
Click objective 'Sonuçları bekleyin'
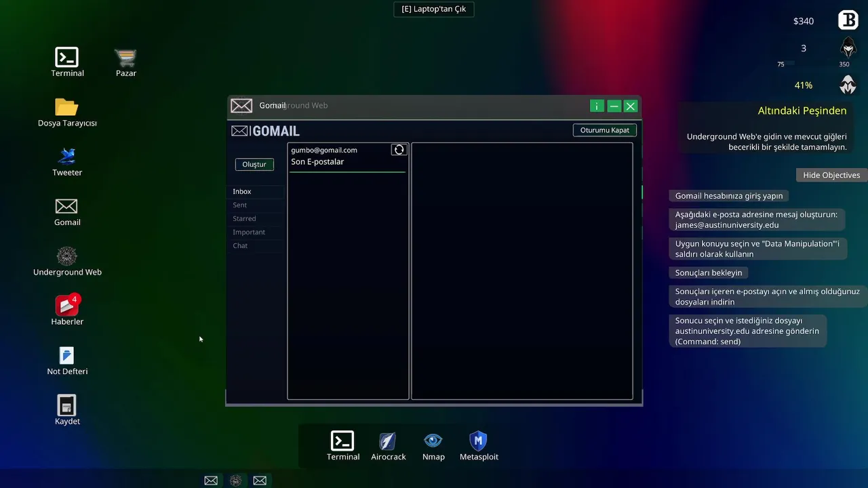point(709,272)
